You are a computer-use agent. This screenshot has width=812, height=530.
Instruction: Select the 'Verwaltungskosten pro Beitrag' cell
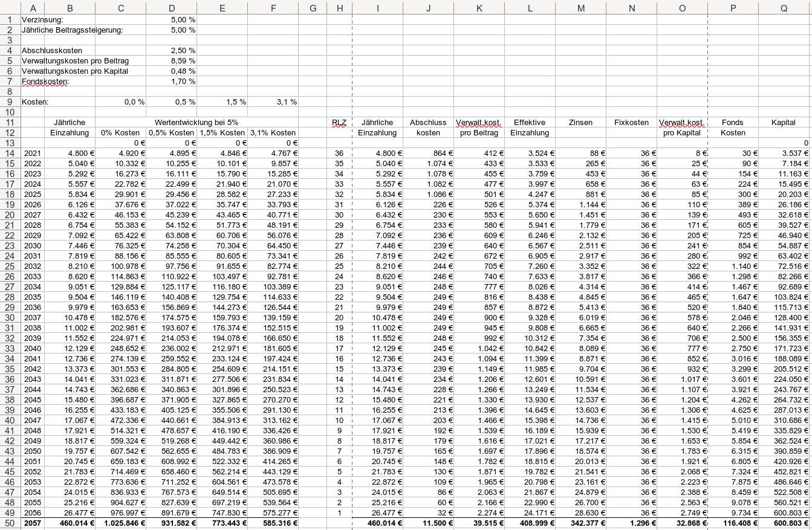[x=75, y=60]
